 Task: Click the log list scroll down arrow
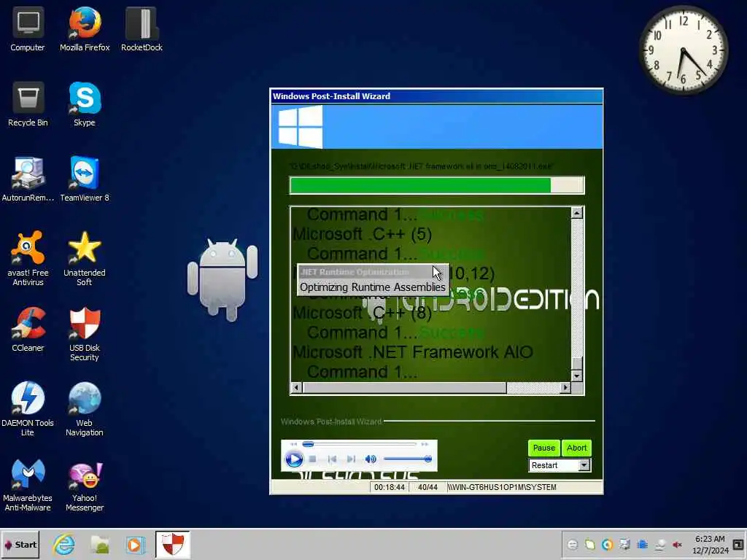(x=577, y=376)
